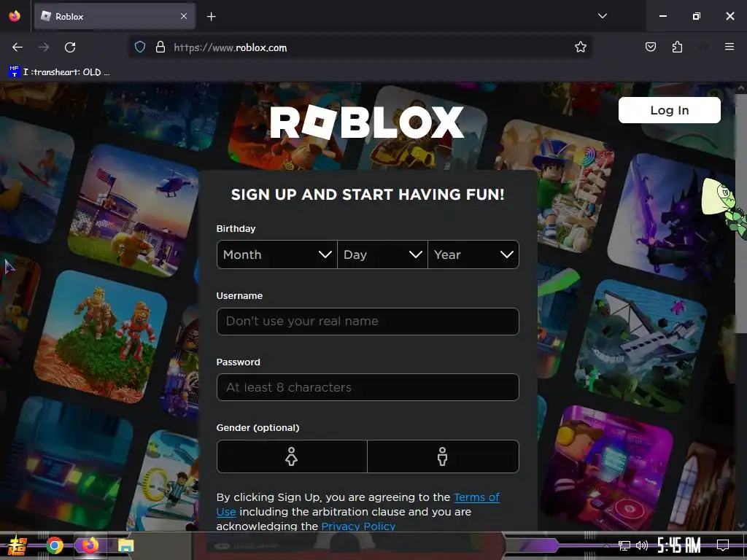747x560 pixels.
Task: Click the Firefox logo icon left of the Roblox tab
Action: (x=15, y=16)
